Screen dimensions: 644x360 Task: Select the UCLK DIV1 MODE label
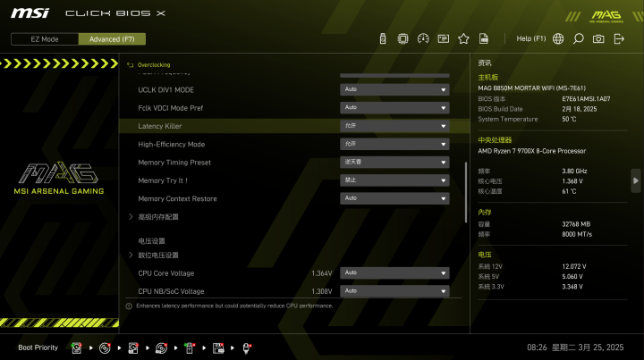click(166, 90)
